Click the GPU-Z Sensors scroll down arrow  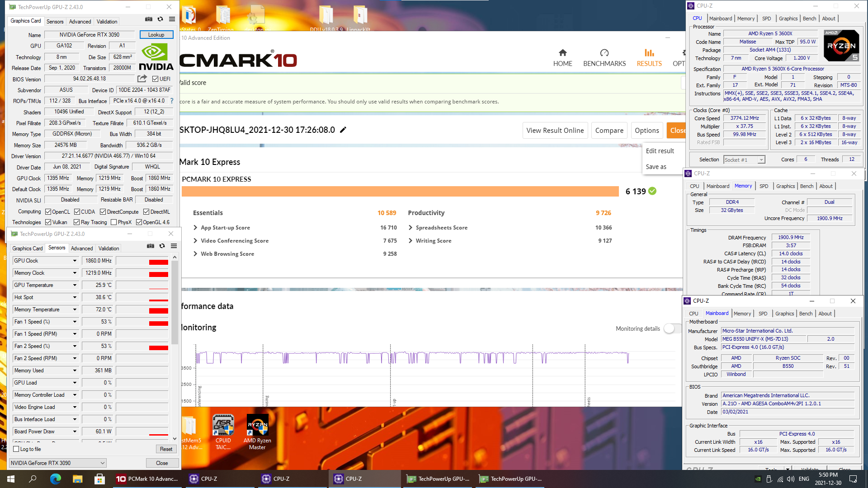(x=175, y=438)
